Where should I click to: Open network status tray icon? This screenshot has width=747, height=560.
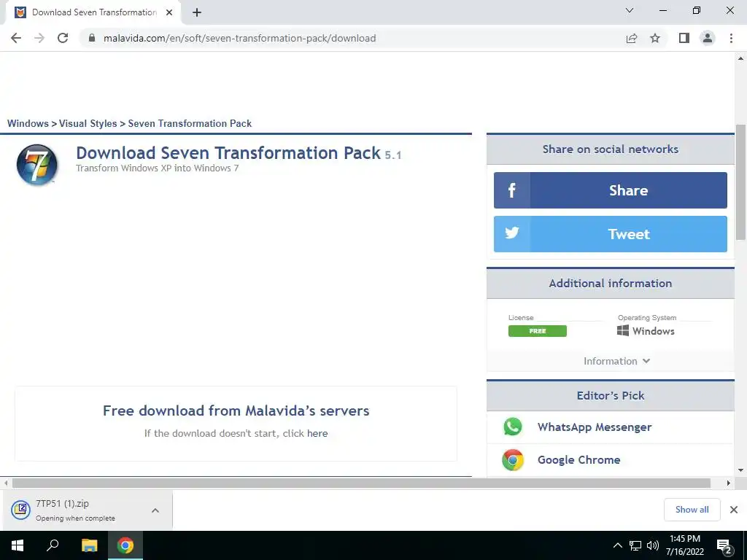pyautogui.click(x=635, y=545)
